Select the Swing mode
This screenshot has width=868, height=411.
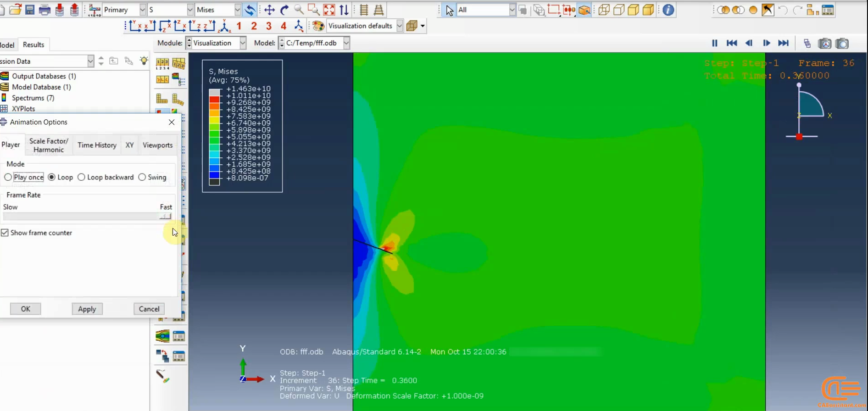tap(142, 177)
